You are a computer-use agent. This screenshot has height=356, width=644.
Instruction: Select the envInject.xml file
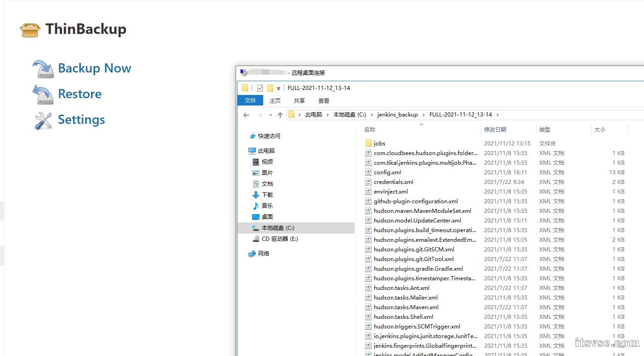tap(391, 192)
